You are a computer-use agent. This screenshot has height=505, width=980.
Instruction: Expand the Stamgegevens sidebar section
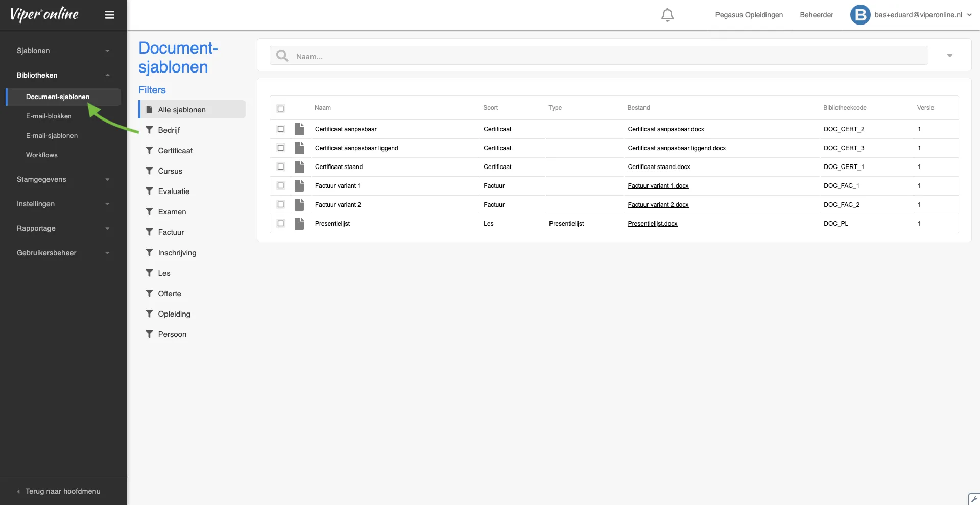[x=63, y=179]
